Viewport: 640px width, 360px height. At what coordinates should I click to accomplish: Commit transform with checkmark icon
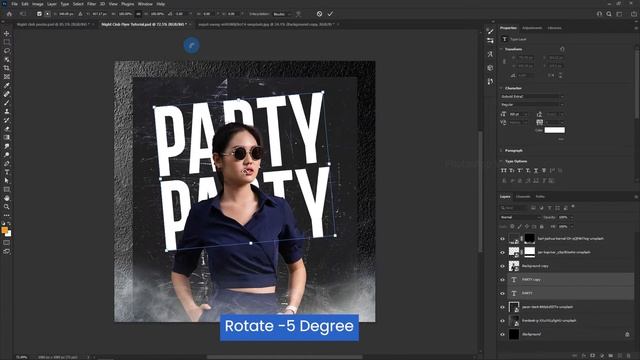[x=330, y=14]
